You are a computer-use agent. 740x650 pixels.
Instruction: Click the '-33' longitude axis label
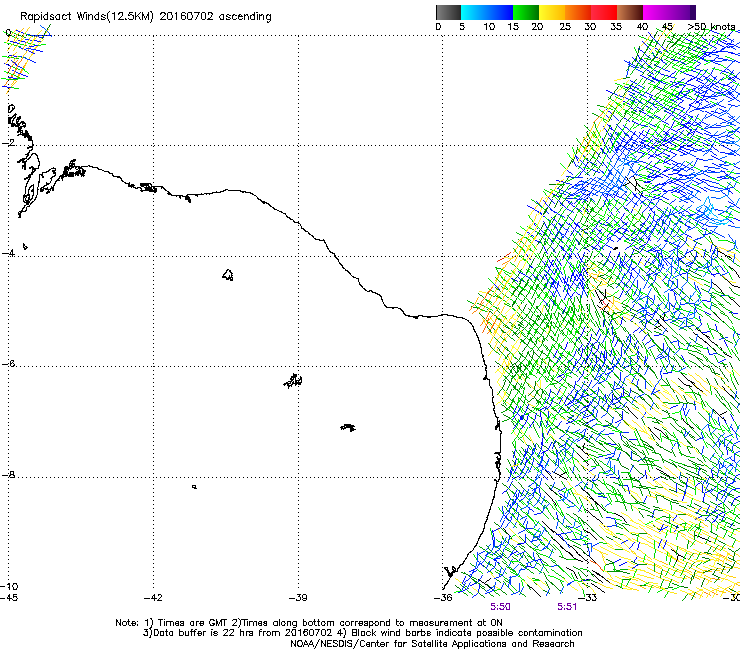pos(588,598)
